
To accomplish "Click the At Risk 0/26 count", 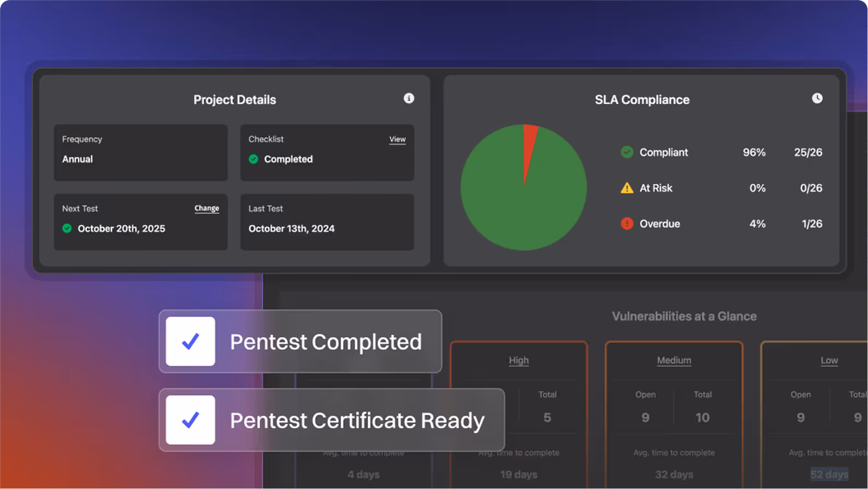I will pyautogui.click(x=811, y=188).
